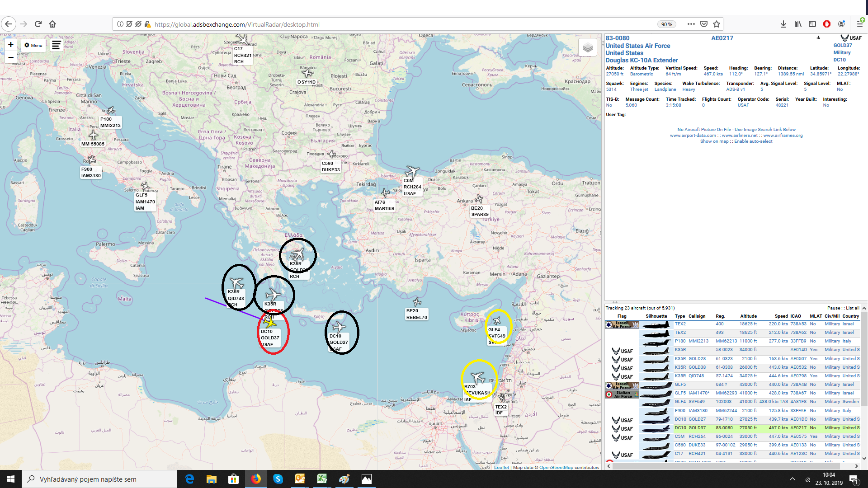Expand Firefox page actions three-dots menu
This screenshot has width=868, height=488.
point(691,24)
